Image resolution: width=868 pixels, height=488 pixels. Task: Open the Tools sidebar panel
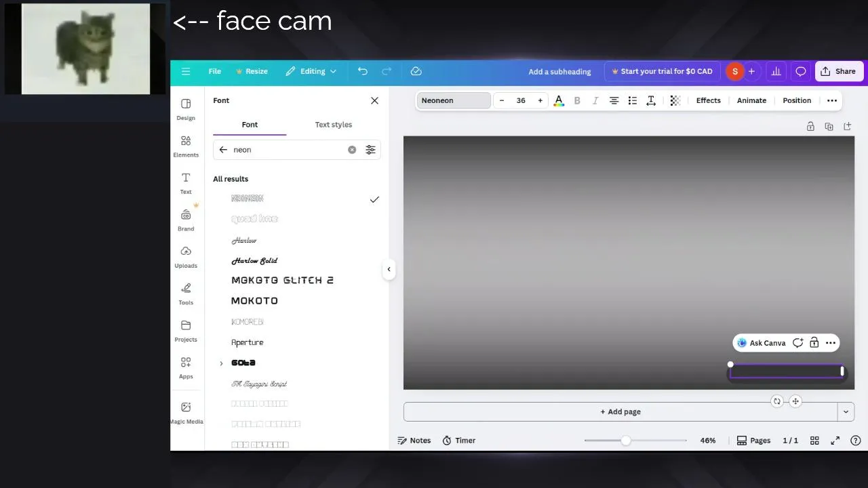pyautogui.click(x=186, y=293)
